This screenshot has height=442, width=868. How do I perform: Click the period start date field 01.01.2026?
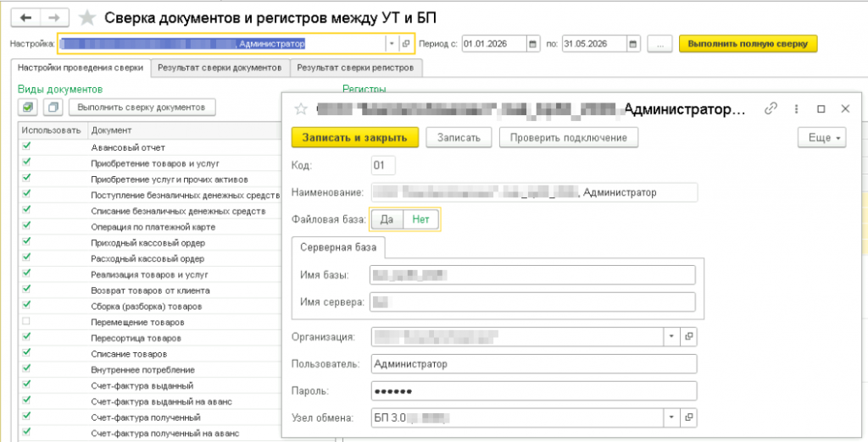click(x=494, y=44)
